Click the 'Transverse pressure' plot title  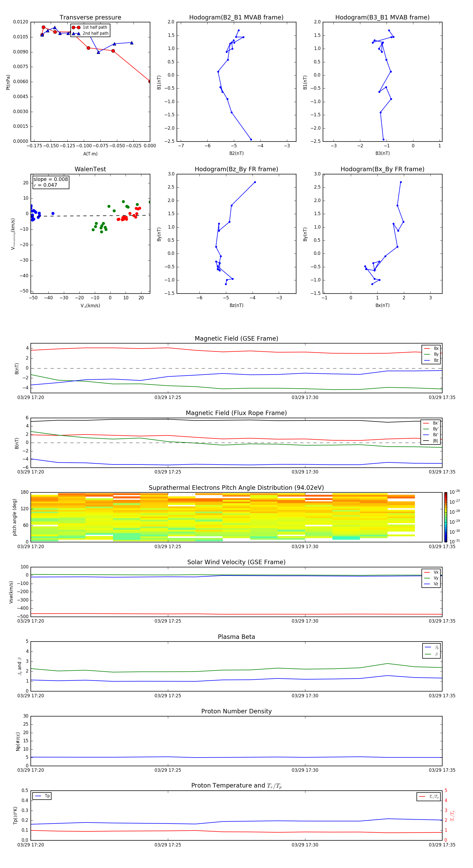coord(90,18)
